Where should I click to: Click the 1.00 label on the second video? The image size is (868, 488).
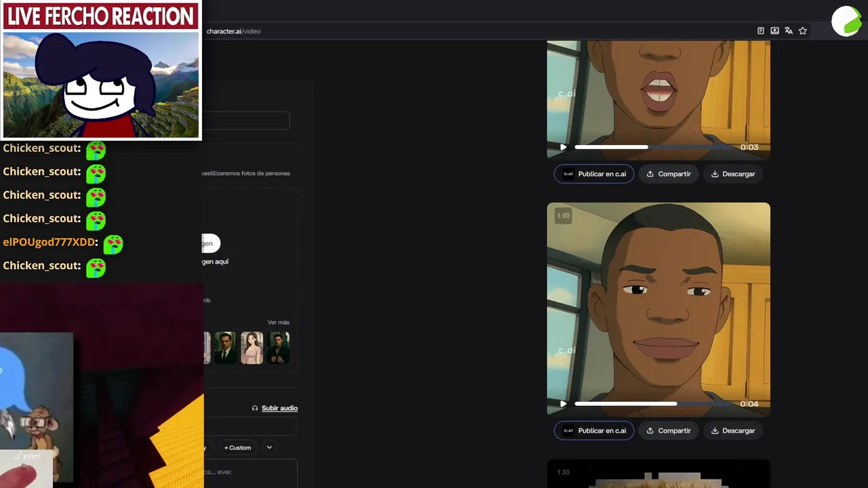tap(564, 216)
